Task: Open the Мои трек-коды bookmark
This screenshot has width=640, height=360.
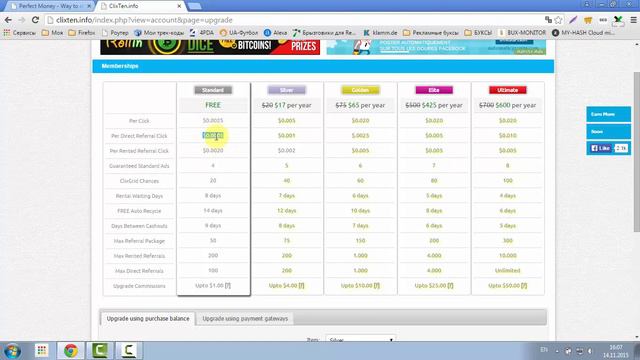Action: pyautogui.click(x=159, y=33)
